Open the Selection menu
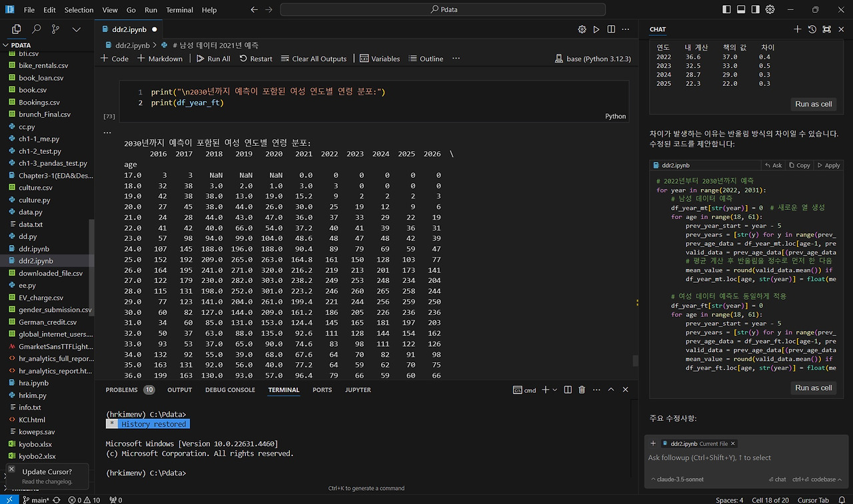Screen dimensions: 853x504 coord(79,10)
